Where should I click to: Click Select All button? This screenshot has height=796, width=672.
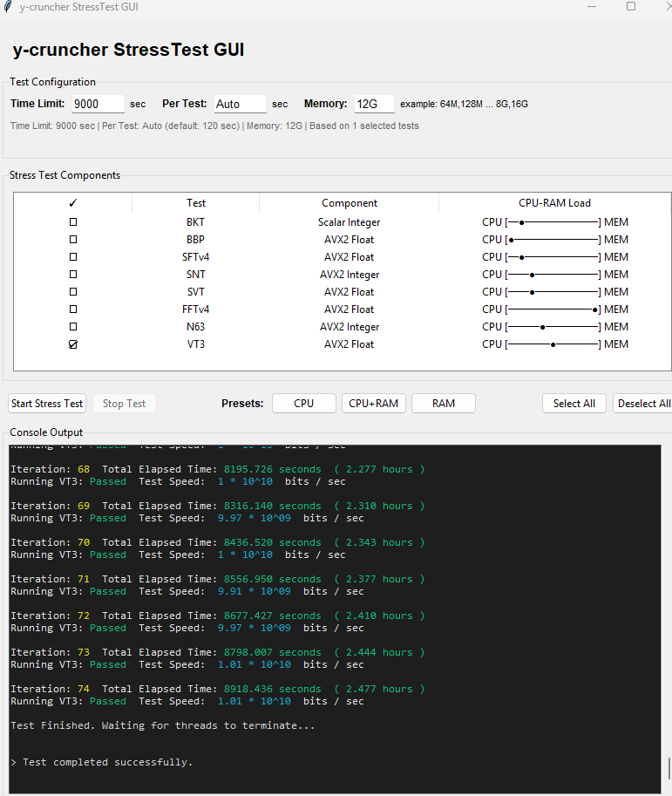574,404
